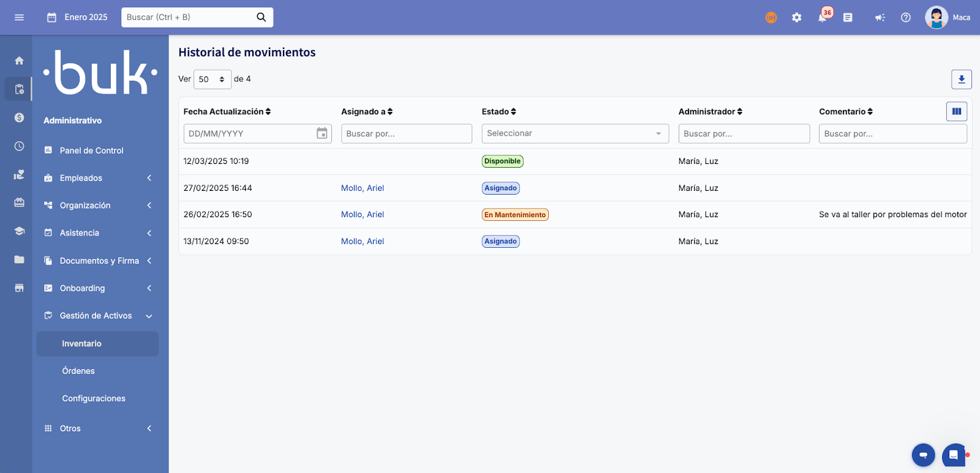Open the notifications bell
This screenshot has width=980, height=473.
click(822, 18)
